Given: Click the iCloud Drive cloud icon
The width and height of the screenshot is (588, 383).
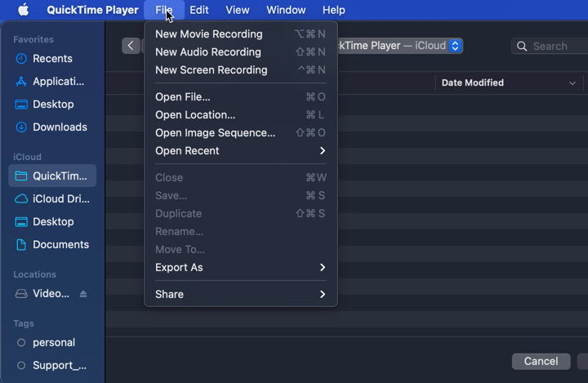Looking at the screenshot, I should point(21,198).
